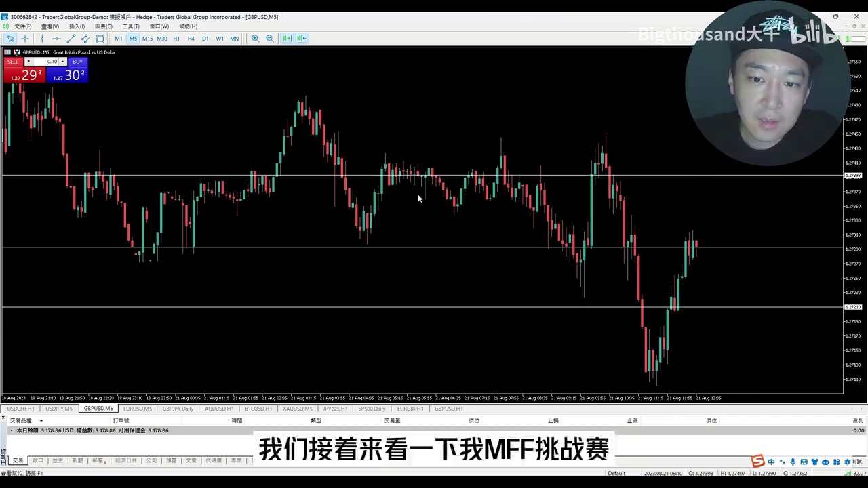Screen dimensions: 868x488
Task: Sell at the red 1.27 29 price
Action: [24, 75]
